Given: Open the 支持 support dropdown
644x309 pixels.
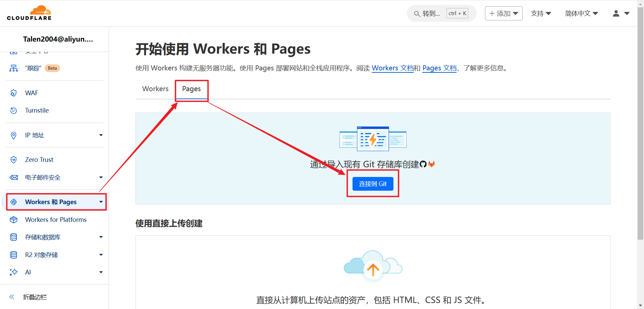Looking at the screenshot, I should pos(541,13).
